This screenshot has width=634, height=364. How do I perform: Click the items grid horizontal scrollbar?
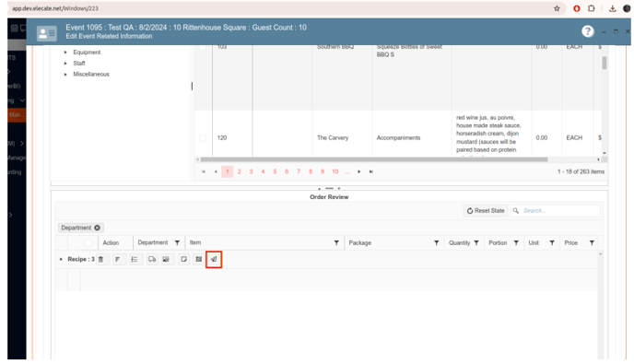pyautogui.click(x=374, y=159)
